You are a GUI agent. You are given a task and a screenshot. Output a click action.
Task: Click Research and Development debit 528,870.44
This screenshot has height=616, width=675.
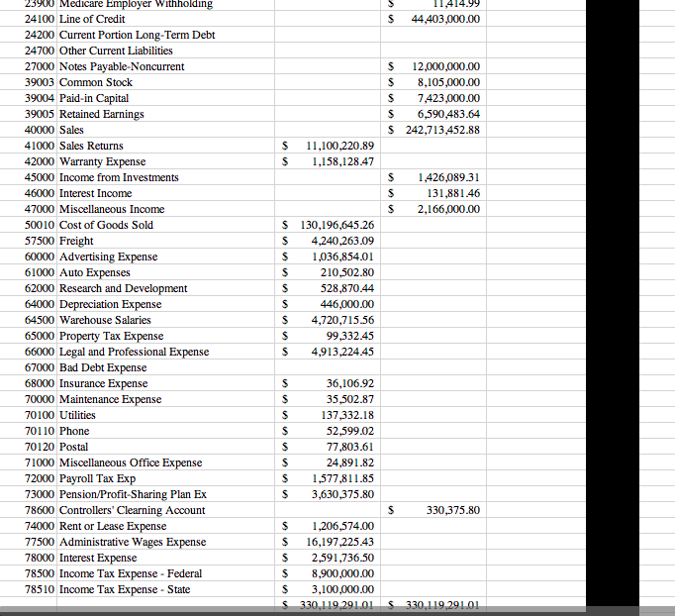(347, 288)
